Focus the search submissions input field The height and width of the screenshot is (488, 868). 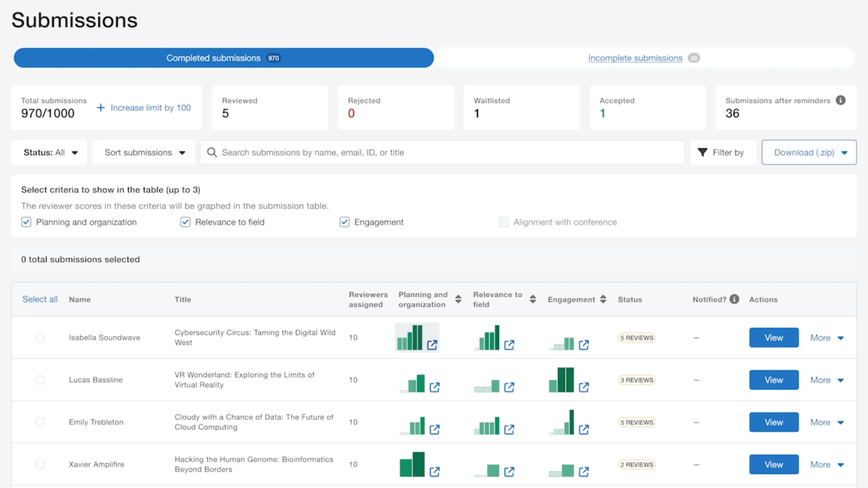coord(442,152)
